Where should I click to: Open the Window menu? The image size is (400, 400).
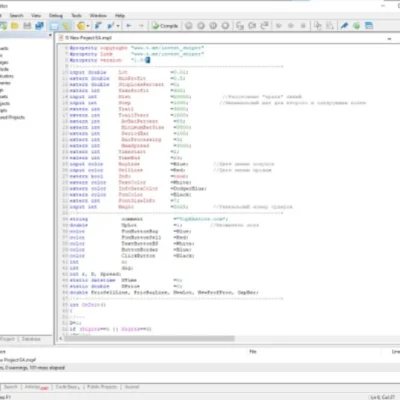[98, 15]
